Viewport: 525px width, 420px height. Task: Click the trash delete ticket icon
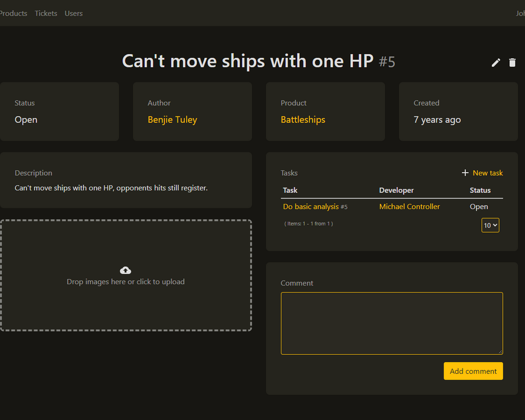pos(512,62)
